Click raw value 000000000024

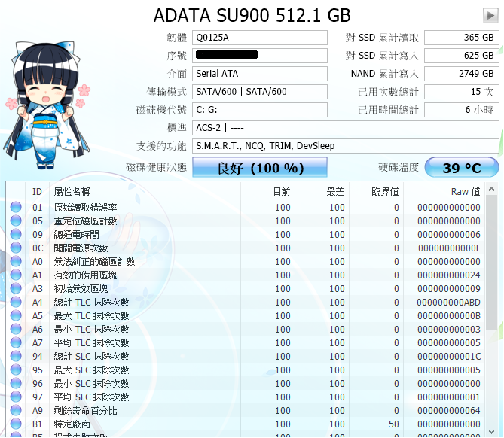pyautogui.click(x=449, y=275)
